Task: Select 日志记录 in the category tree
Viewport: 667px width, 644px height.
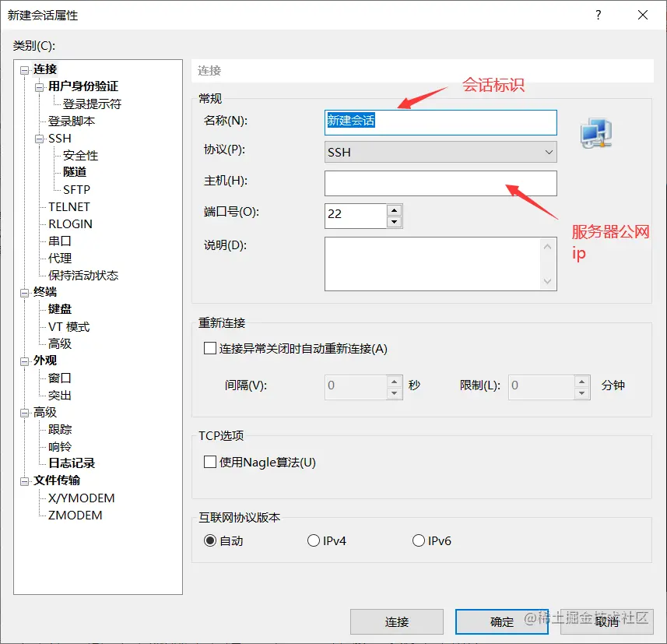Action: tap(72, 463)
